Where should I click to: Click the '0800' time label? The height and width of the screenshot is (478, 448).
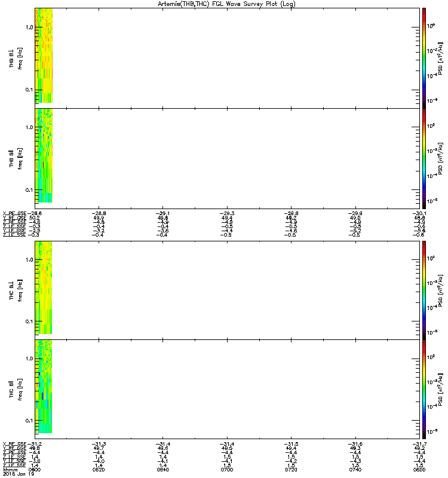(x=419, y=470)
